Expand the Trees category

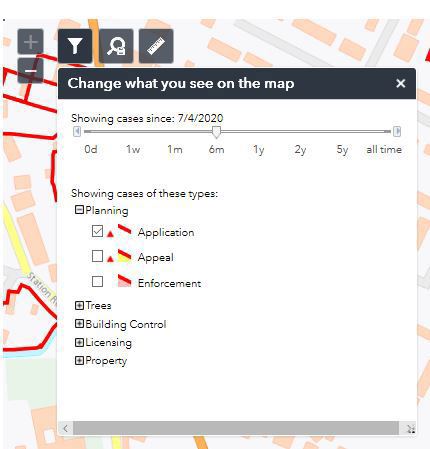tap(79, 305)
